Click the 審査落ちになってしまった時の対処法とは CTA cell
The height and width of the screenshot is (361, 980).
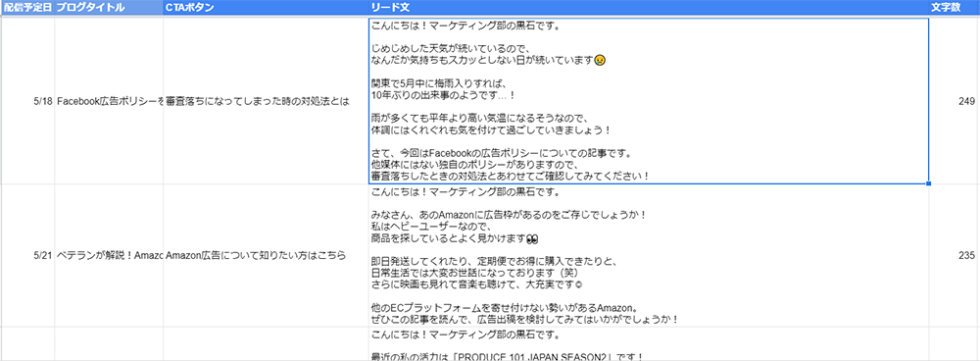click(267, 101)
